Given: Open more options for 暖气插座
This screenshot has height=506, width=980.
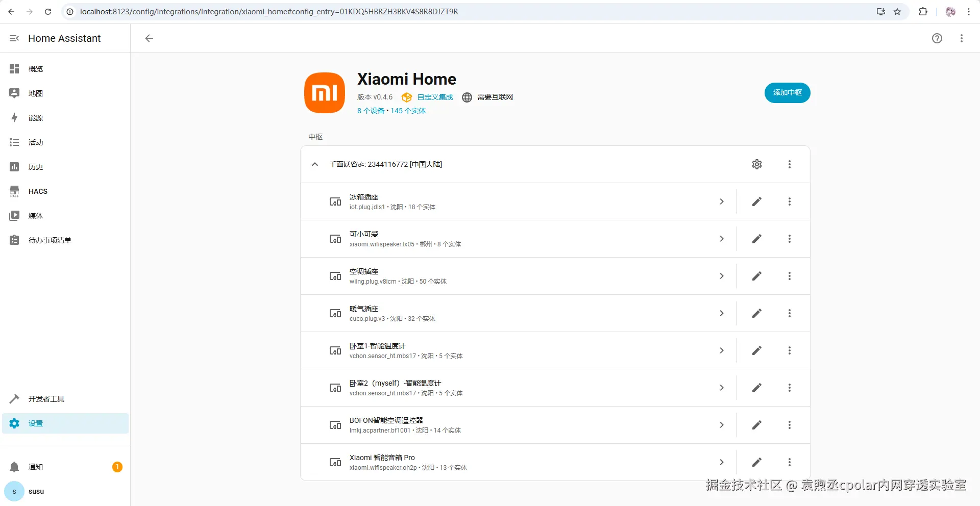Looking at the screenshot, I should point(790,313).
